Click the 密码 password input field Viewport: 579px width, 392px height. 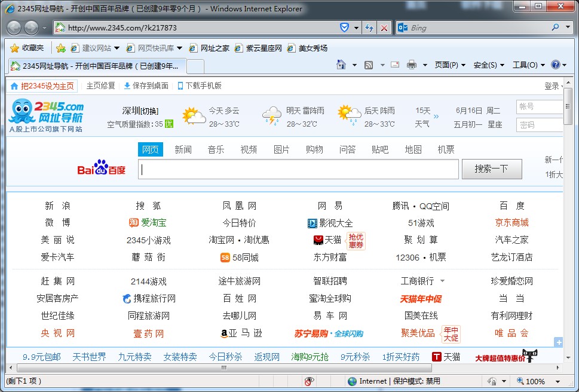[540, 125]
